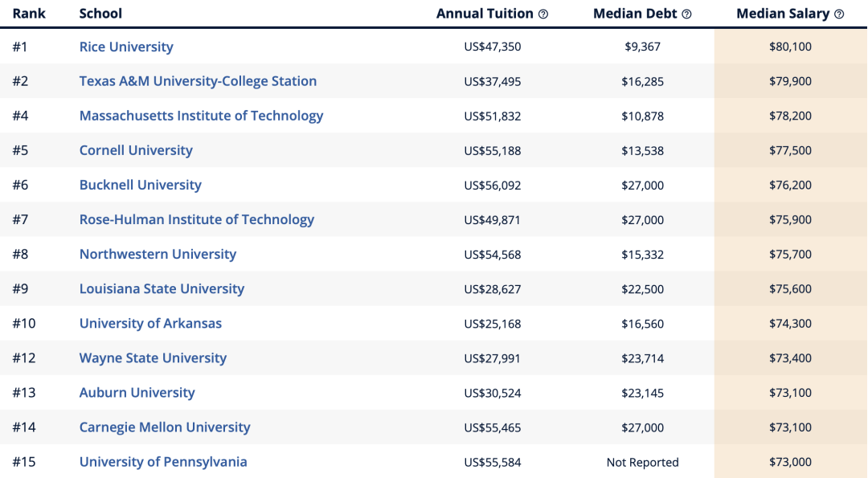Go to Northwestern University page

(158, 255)
